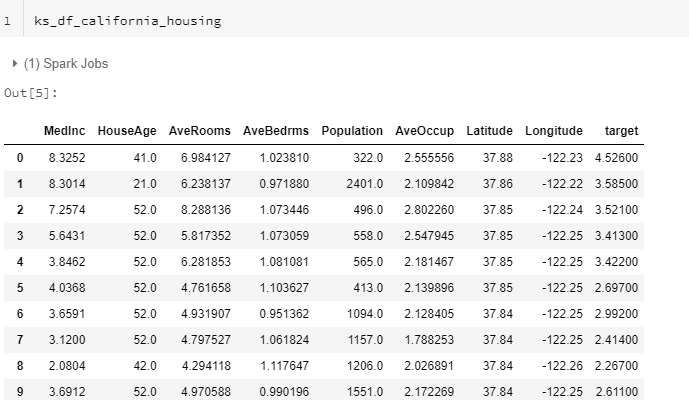Select the Latitude column header

pyautogui.click(x=490, y=131)
